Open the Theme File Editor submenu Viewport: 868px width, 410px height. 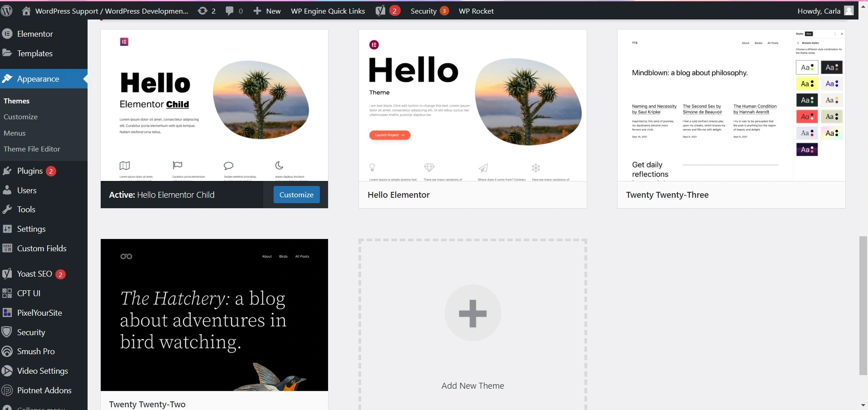[x=32, y=149]
